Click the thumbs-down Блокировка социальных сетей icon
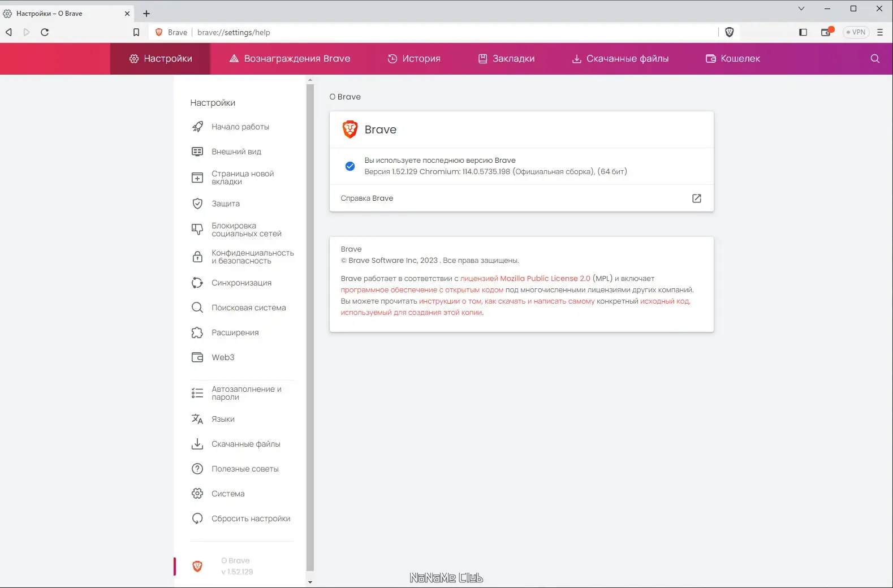 197,230
